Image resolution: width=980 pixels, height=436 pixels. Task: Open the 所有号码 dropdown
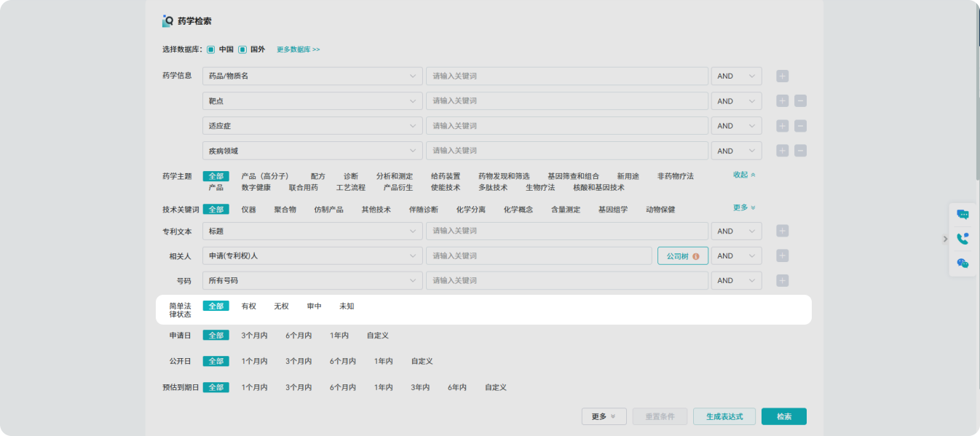(312, 280)
